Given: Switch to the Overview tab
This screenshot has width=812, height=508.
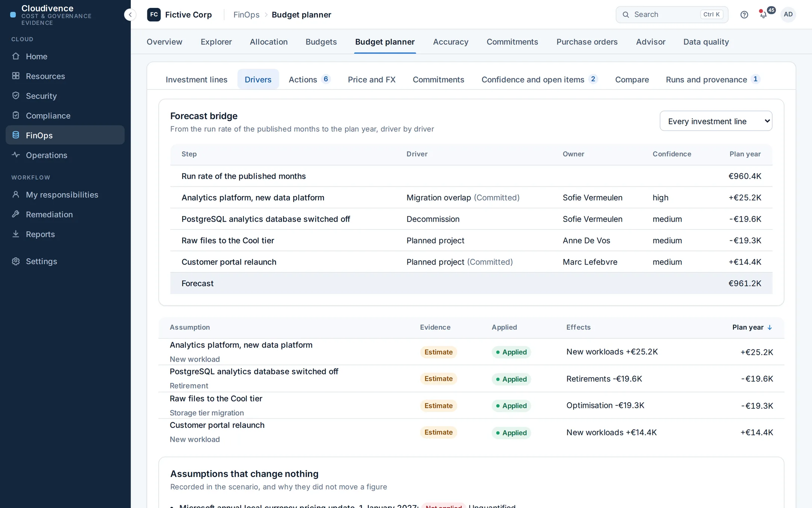Looking at the screenshot, I should pyautogui.click(x=164, y=42).
